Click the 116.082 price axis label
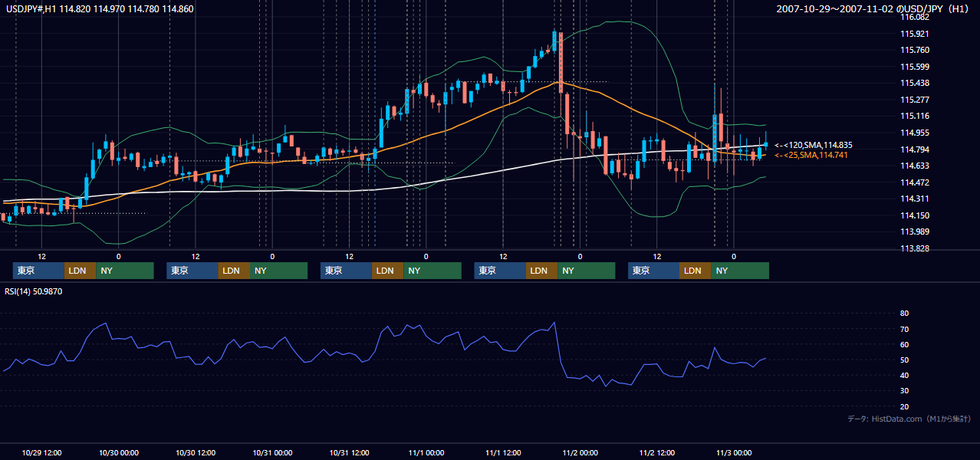 tap(916, 17)
